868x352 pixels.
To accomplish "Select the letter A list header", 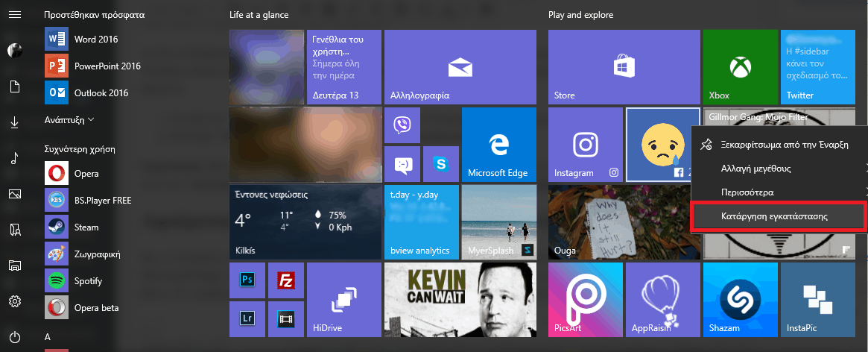I will point(48,336).
